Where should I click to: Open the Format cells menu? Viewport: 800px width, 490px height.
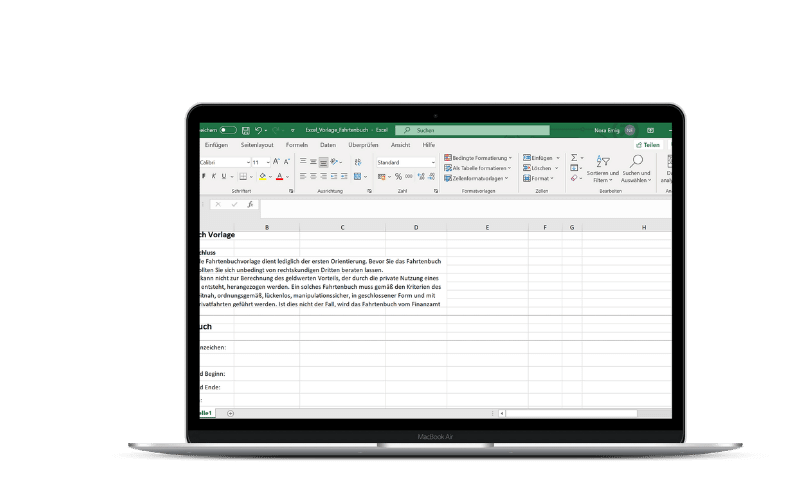pos(538,178)
